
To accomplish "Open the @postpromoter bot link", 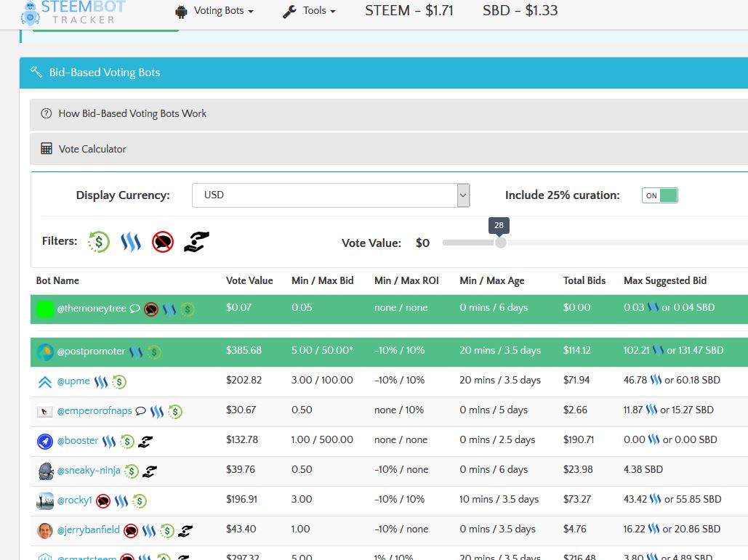I will click(x=91, y=352).
